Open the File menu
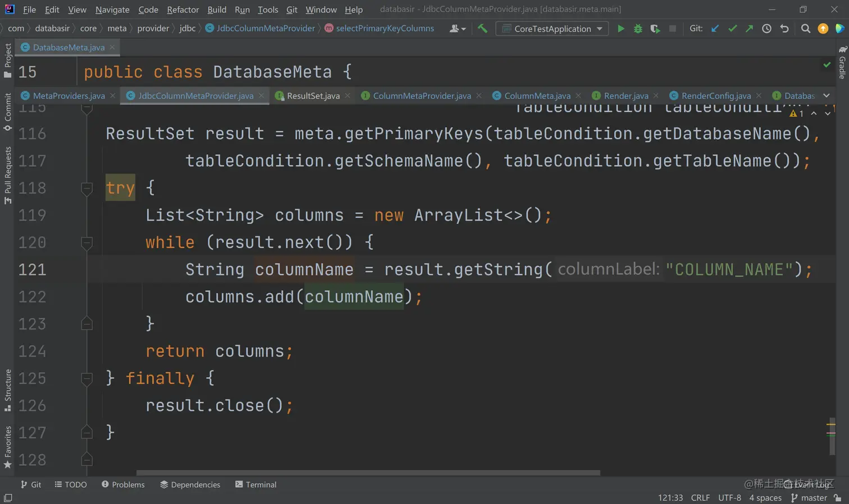 coord(30,10)
